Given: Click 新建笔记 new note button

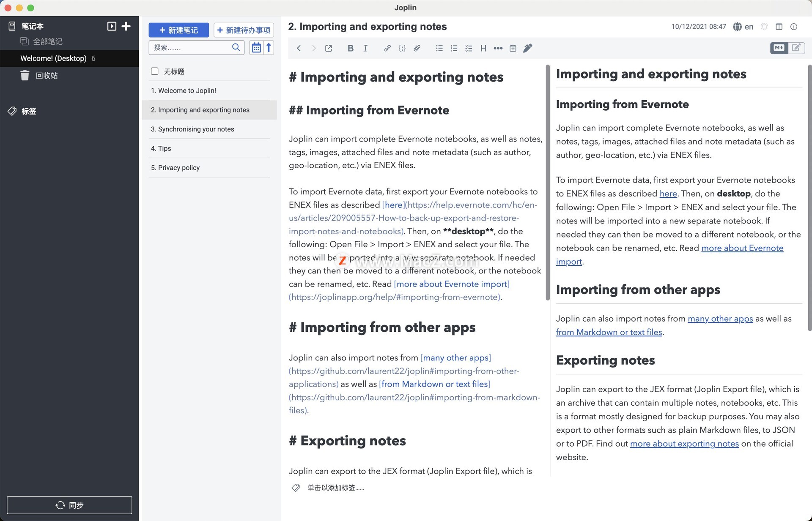Looking at the screenshot, I should pyautogui.click(x=178, y=30).
